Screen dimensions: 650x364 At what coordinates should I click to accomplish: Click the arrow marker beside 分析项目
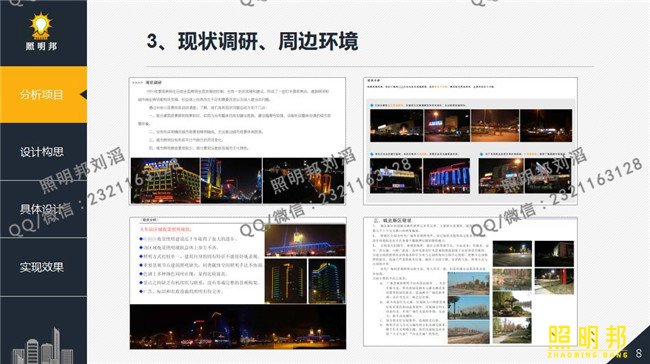(84, 95)
